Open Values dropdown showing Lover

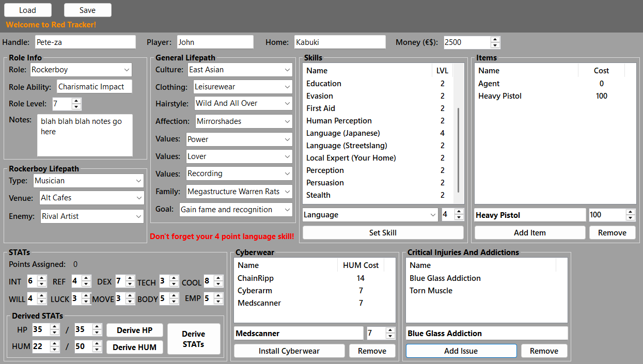point(239,156)
